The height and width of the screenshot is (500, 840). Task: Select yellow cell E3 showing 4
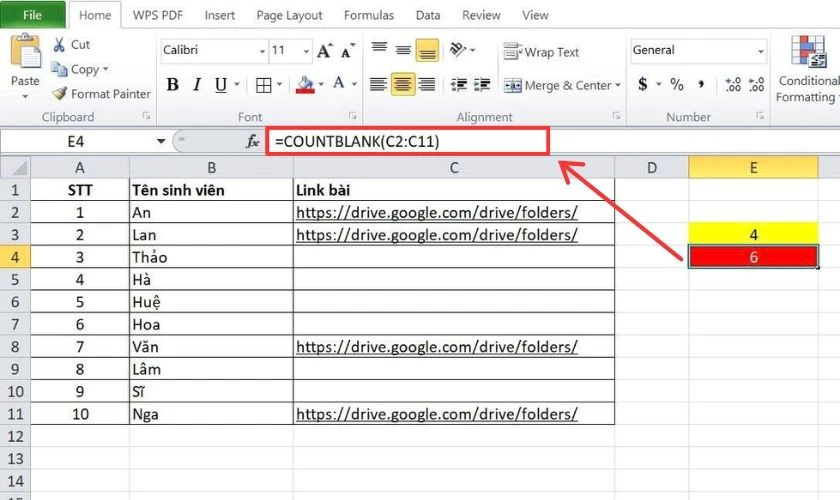(753, 234)
